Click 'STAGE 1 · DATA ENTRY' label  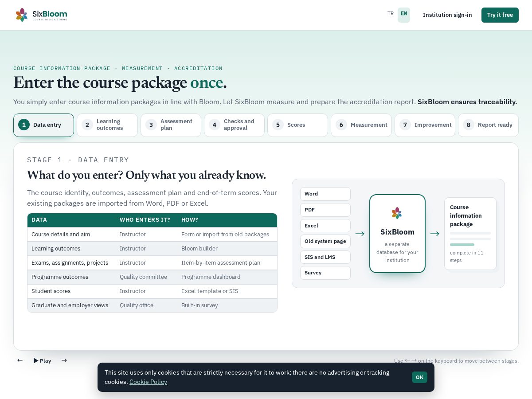tap(78, 160)
